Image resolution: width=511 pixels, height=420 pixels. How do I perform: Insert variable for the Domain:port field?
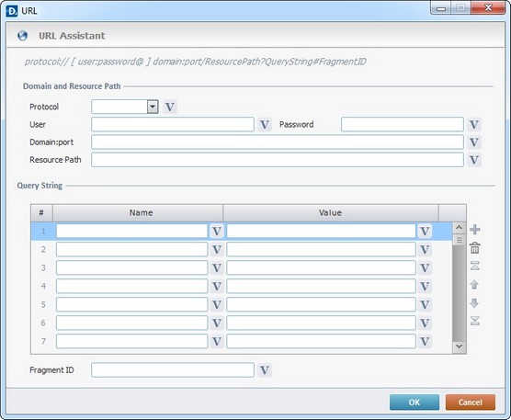474,142
